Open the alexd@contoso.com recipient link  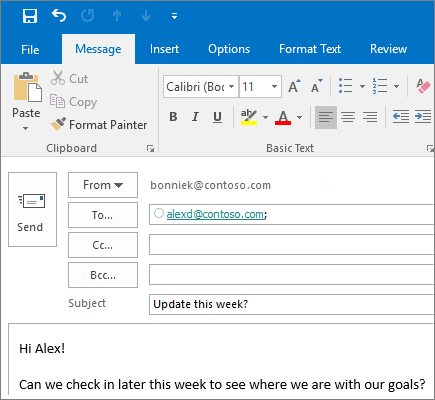(x=215, y=214)
